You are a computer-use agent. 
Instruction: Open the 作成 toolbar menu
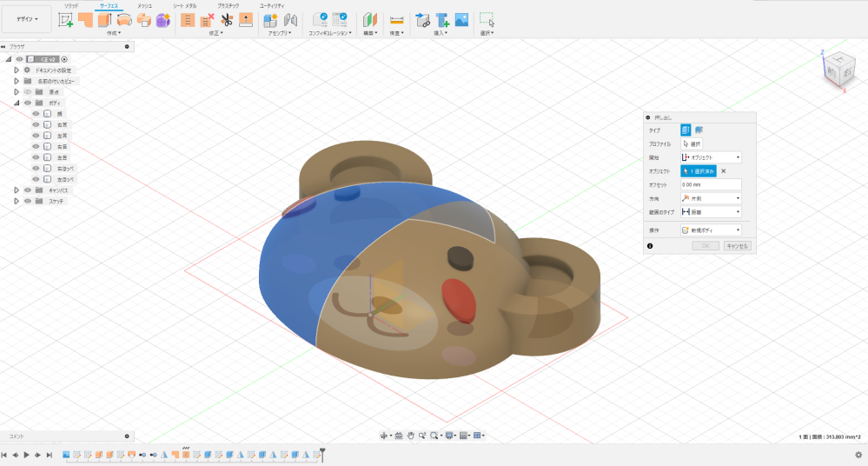114,33
